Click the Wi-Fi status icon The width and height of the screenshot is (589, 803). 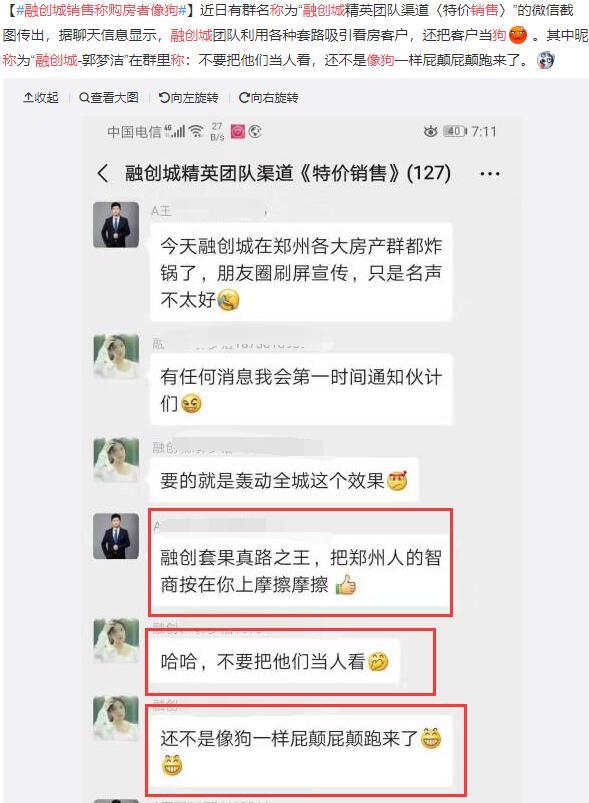point(196,131)
